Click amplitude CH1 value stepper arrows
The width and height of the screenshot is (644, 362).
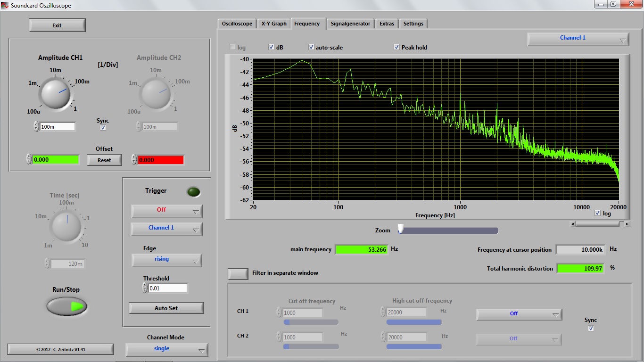pos(36,126)
